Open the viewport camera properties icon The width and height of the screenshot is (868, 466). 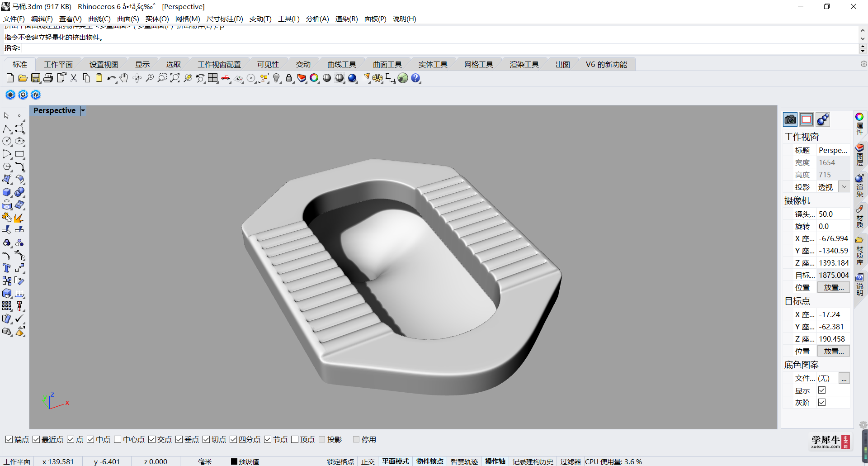[x=790, y=119]
